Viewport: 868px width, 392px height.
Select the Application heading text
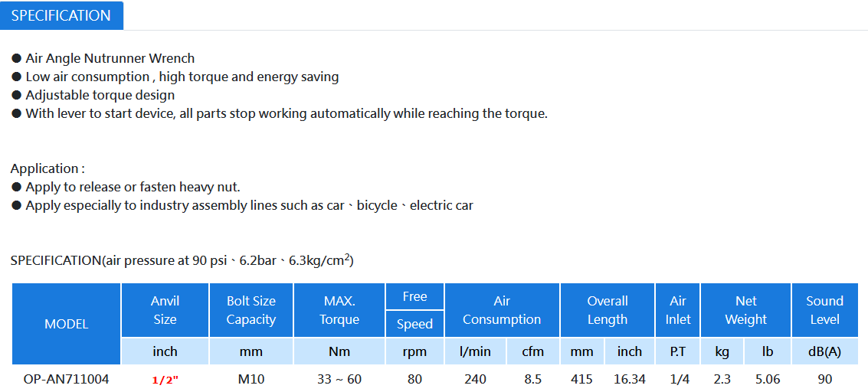(x=47, y=168)
